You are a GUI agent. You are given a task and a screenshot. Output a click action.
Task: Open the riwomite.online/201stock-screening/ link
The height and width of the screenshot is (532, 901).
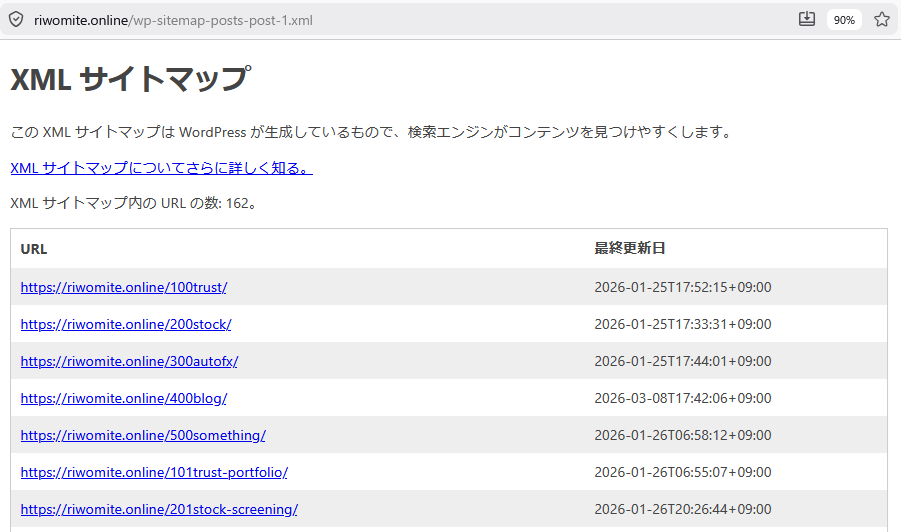pyautogui.click(x=159, y=510)
